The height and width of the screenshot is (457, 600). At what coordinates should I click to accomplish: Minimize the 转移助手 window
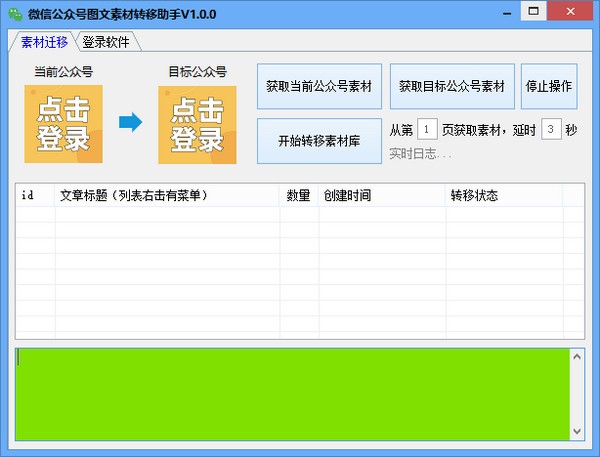point(507,13)
